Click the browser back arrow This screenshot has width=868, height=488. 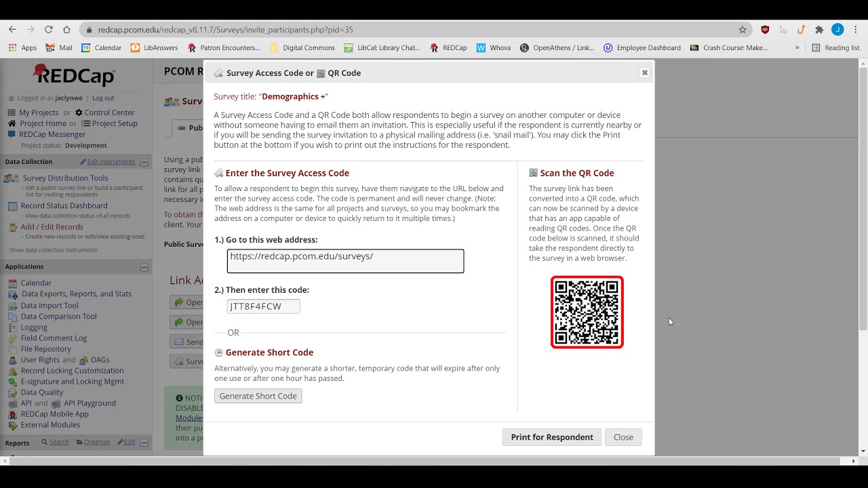12,30
